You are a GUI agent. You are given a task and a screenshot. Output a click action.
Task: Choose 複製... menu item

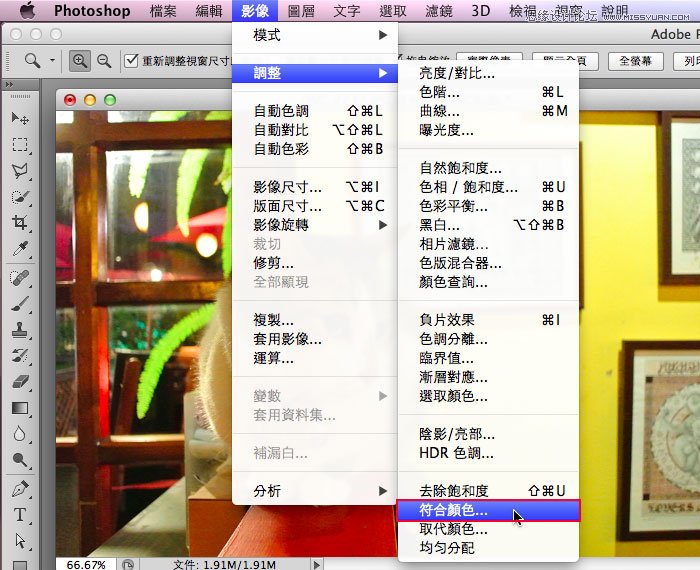(x=315, y=320)
